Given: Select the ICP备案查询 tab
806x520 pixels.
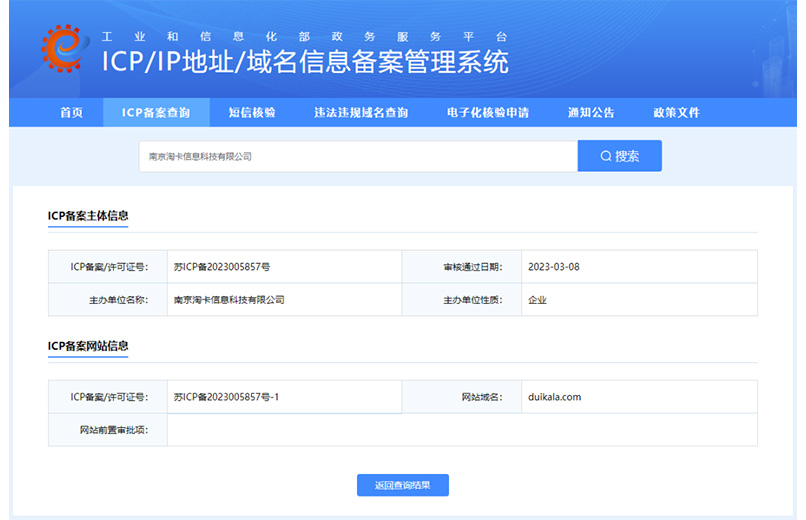Looking at the screenshot, I should (156, 113).
